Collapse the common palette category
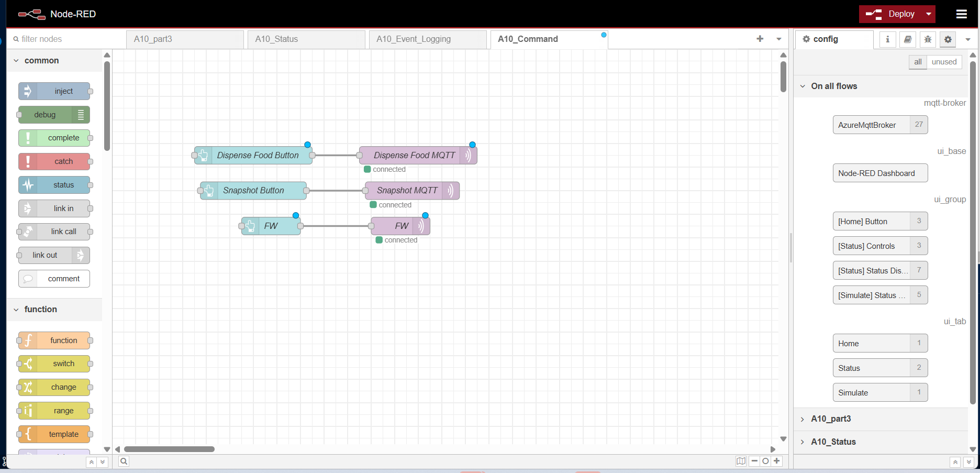Image resolution: width=980 pixels, height=473 pixels. (16, 61)
